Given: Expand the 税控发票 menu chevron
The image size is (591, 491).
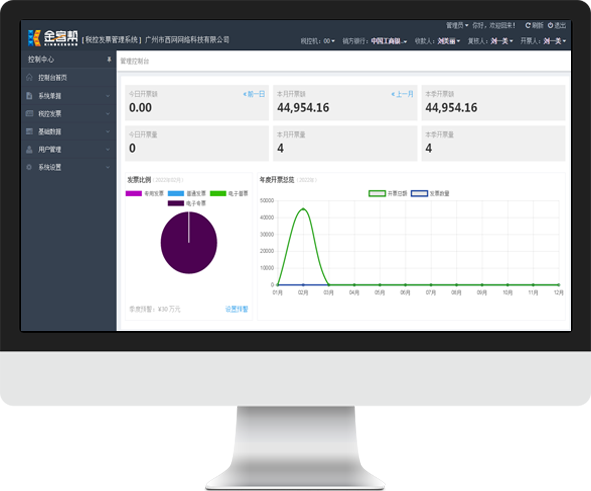Looking at the screenshot, I should click(108, 113).
